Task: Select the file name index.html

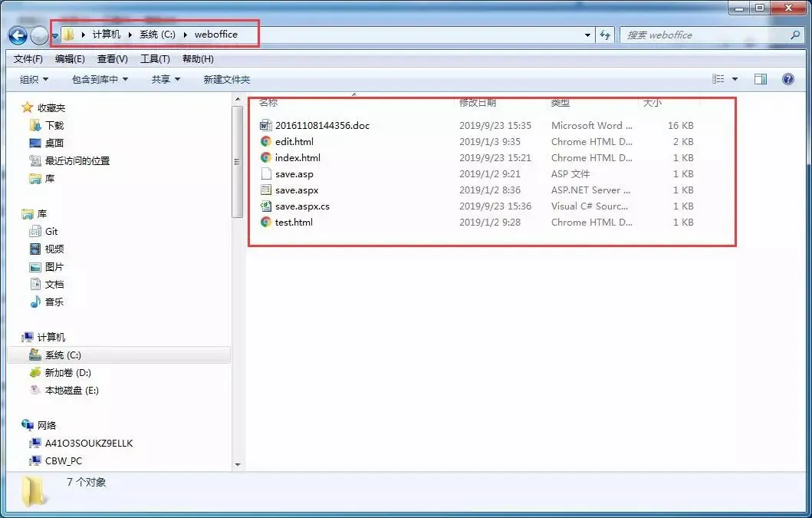Action: pos(298,157)
